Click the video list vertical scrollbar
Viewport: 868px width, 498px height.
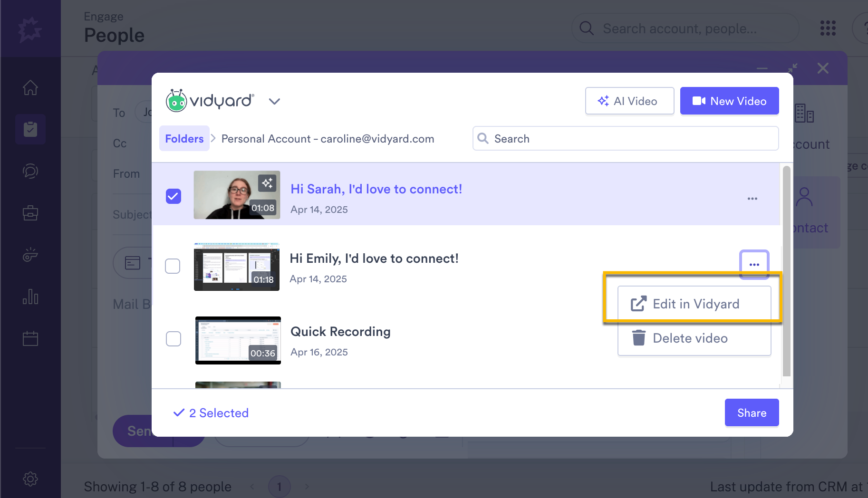coord(786,271)
